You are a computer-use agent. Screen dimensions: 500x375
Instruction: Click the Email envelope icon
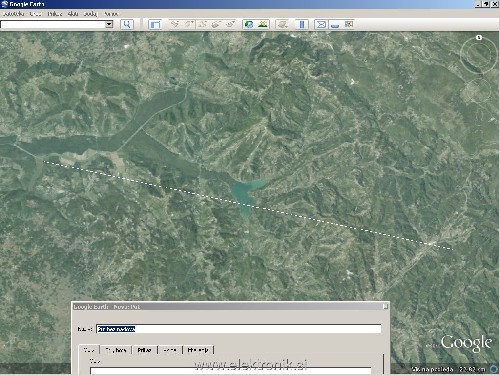pyautogui.click(x=321, y=24)
